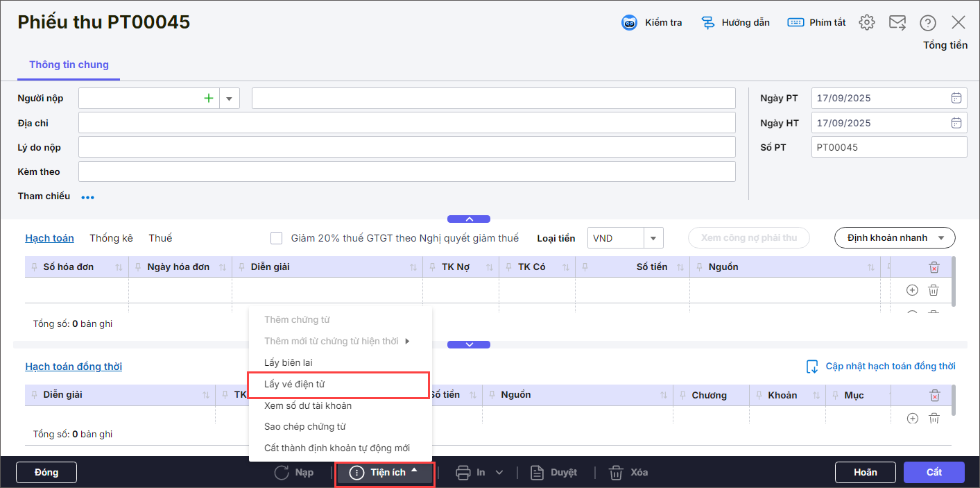Open the help question mark icon
The width and height of the screenshot is (980, 488).
coord(928,23)
